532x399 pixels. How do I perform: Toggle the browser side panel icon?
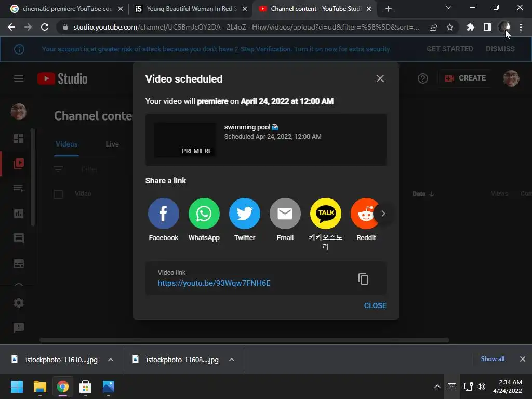pos(487,27)
